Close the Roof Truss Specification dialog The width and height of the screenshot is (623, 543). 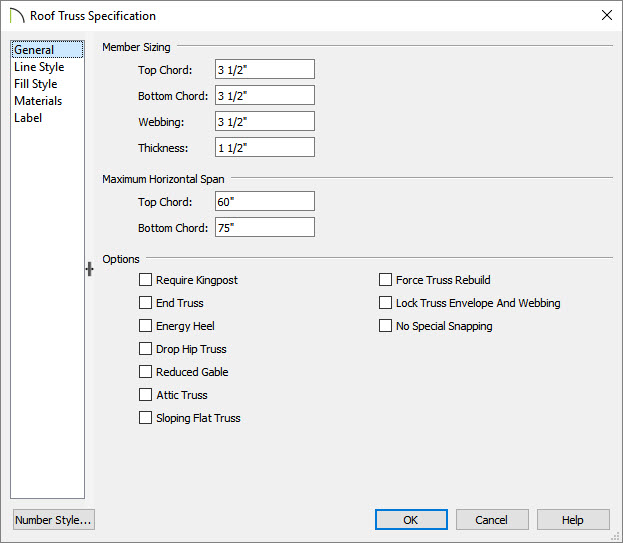[x=607, y=15]
